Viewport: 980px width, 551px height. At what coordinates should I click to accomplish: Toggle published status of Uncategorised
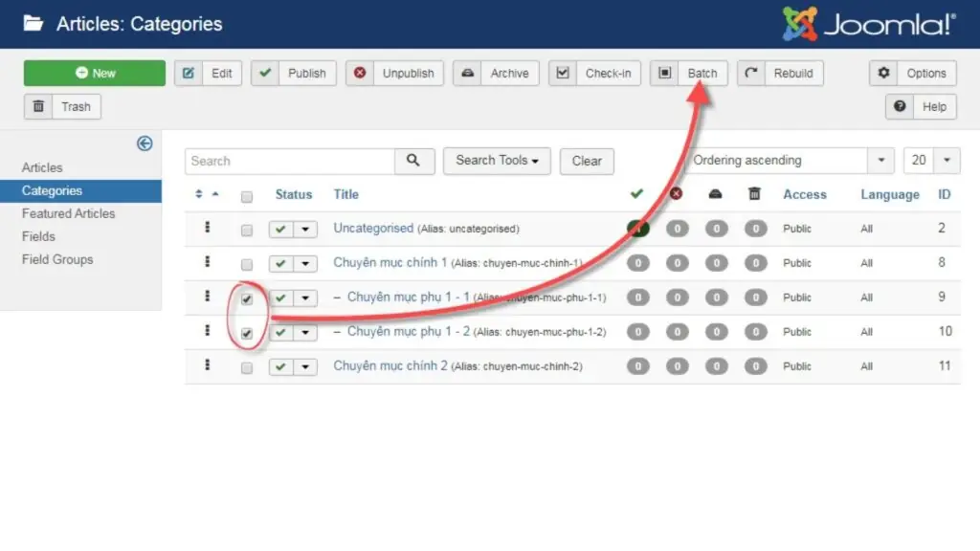pos(280,230)
